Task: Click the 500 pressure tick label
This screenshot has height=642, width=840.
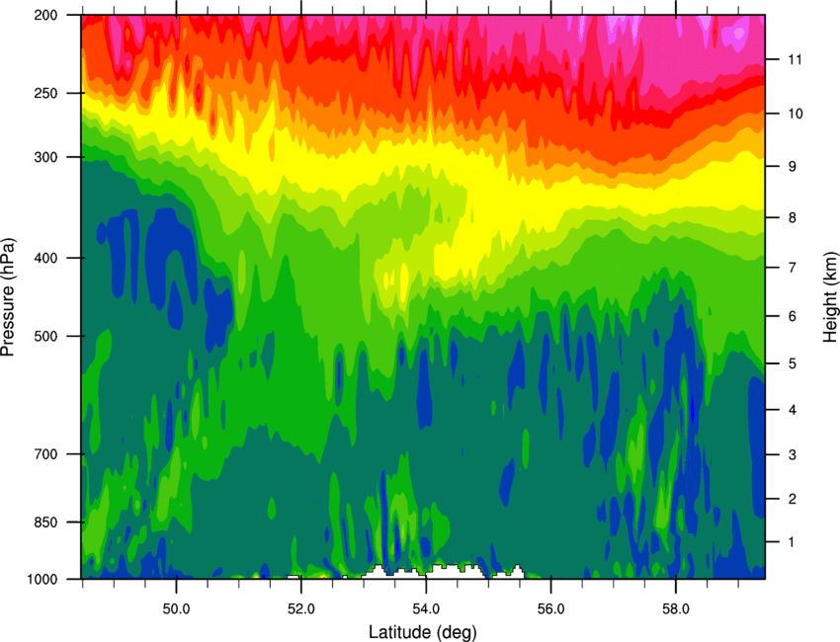Action: 45,336
